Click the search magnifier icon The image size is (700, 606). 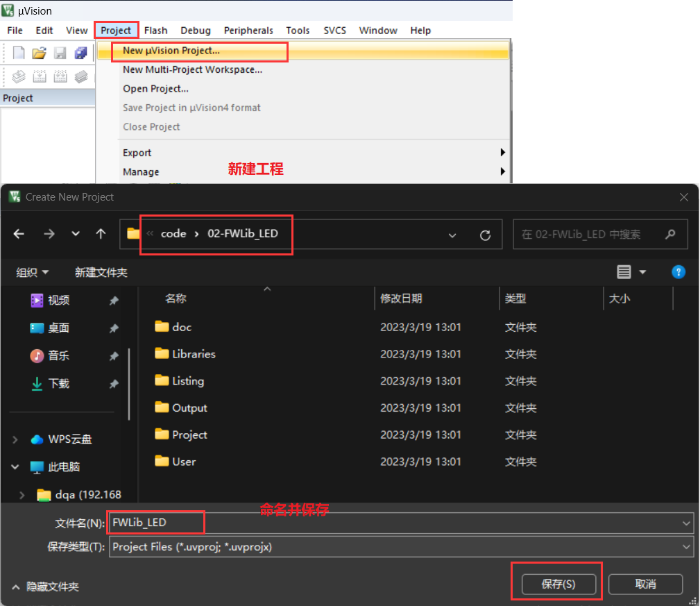(x=670, y=234)
